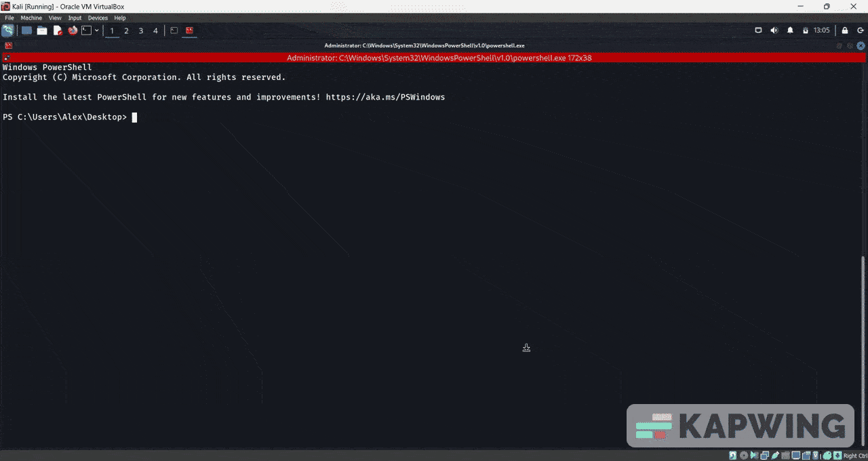
Task: Mute the system volume in the Kali panel
Action: tap(774, 30)
